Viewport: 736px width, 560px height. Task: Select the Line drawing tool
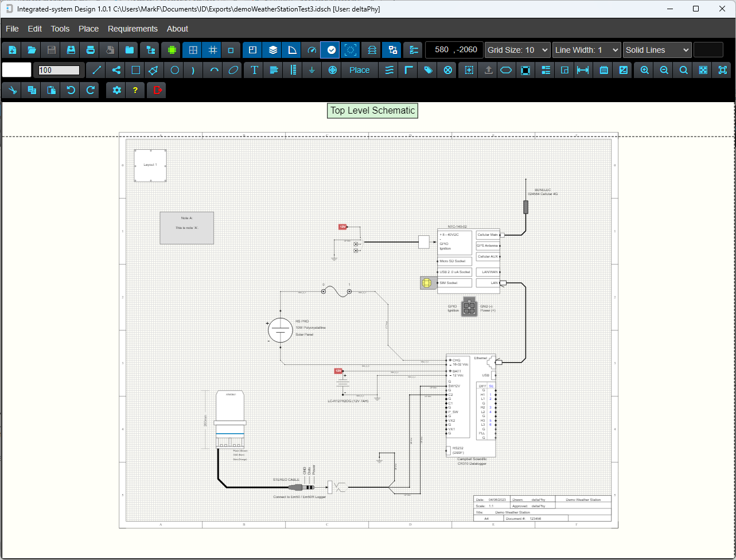coord(96,69)
